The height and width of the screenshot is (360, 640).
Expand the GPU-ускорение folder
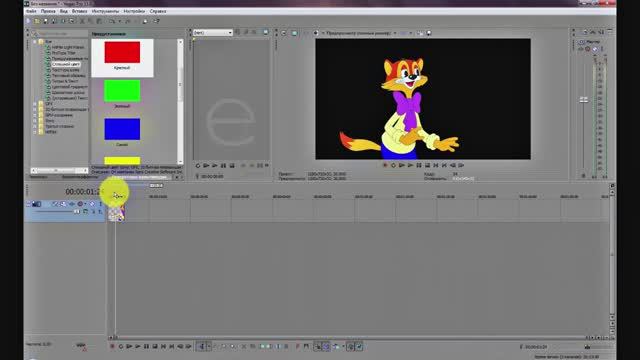click(x=35, y=115)
